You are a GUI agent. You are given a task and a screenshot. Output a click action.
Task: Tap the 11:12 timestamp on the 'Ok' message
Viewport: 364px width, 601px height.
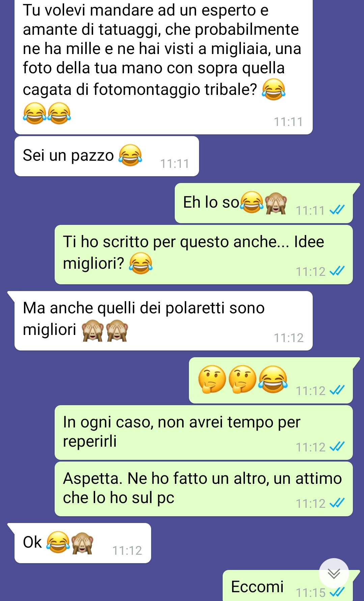point(127,550)
